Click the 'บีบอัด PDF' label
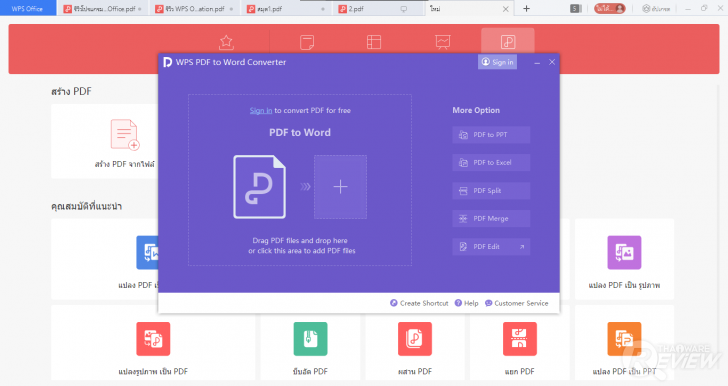The image size is (728, 386). tap(310, 372)
